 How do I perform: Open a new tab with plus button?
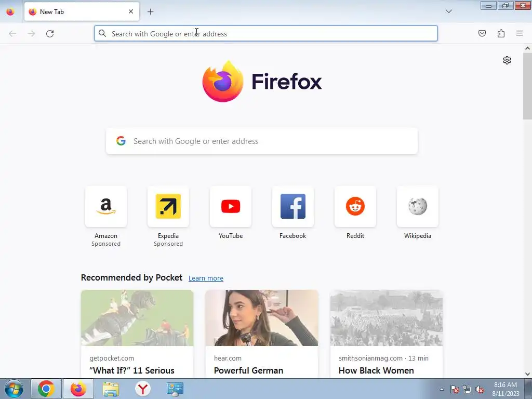[x=150, y=12]
